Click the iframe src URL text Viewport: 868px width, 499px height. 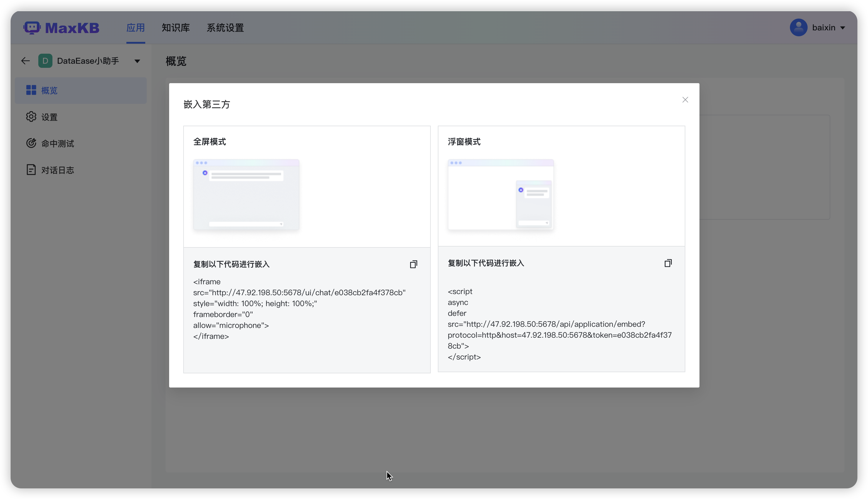point(299,293)
